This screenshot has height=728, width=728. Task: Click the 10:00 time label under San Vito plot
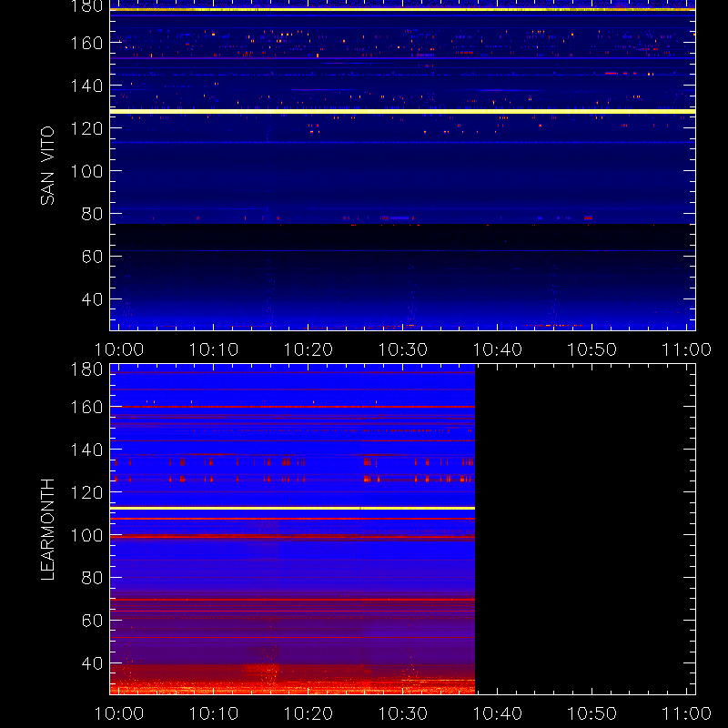pyautogui.click(x=119, y=349)
